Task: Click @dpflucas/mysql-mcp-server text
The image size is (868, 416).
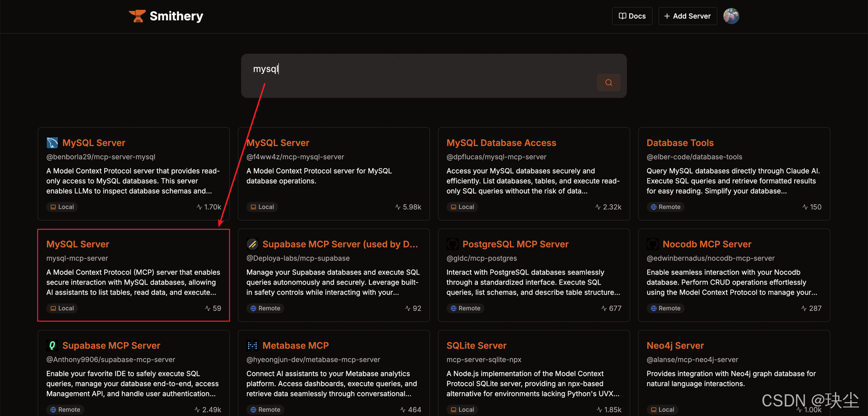Action: pyautogui.click(x=496, y=157)
